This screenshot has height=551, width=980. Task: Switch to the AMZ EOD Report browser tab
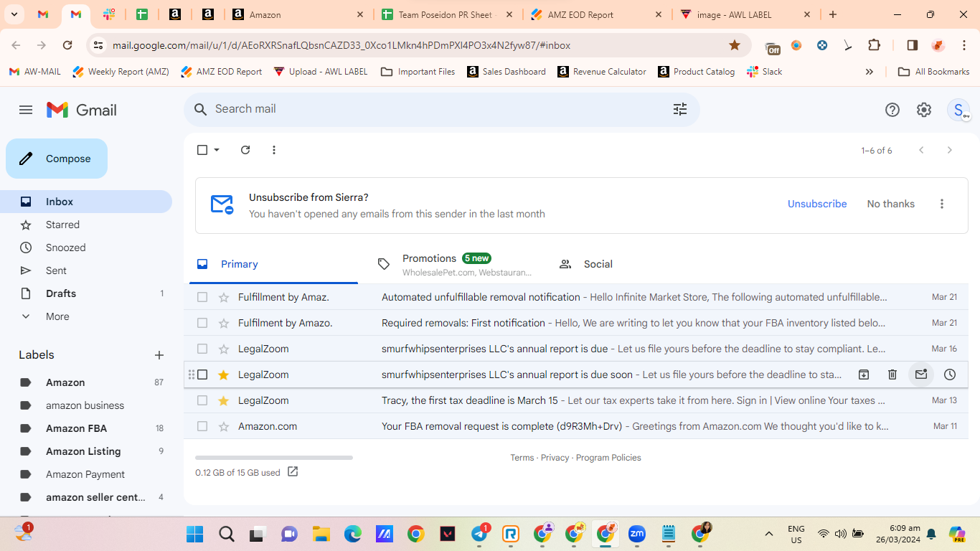tap(598, 14)
